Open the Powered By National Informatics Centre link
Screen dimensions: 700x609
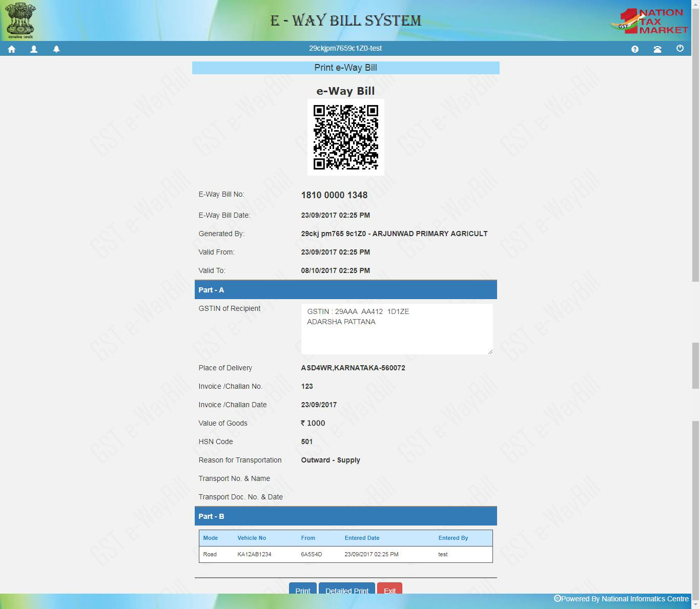tap(624, 598)
